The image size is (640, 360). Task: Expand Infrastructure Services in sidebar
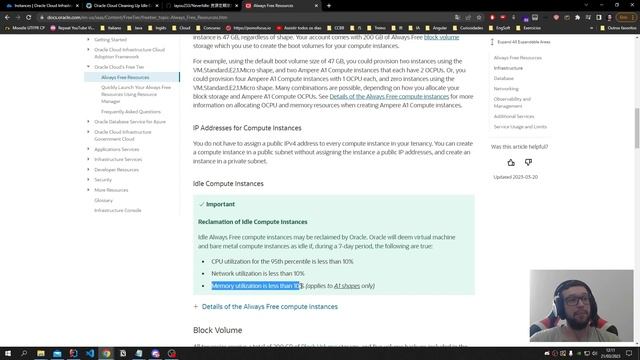click(x=88, y=159)
